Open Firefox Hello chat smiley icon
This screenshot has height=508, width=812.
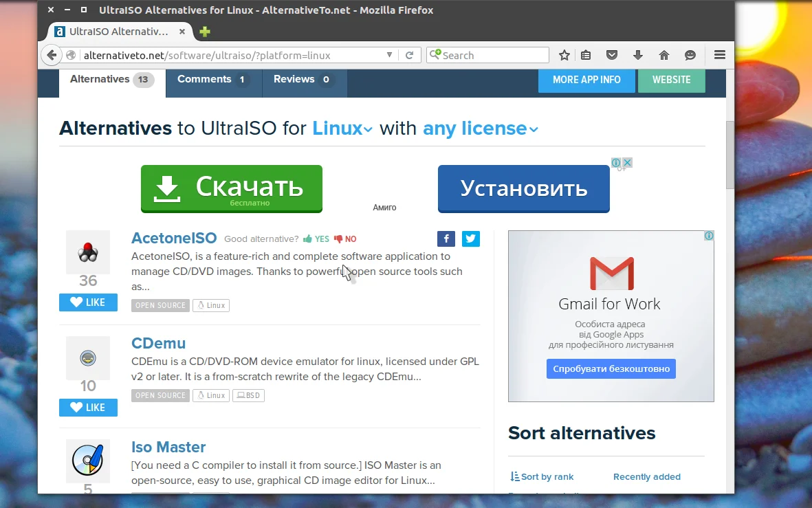pos(690,55)
